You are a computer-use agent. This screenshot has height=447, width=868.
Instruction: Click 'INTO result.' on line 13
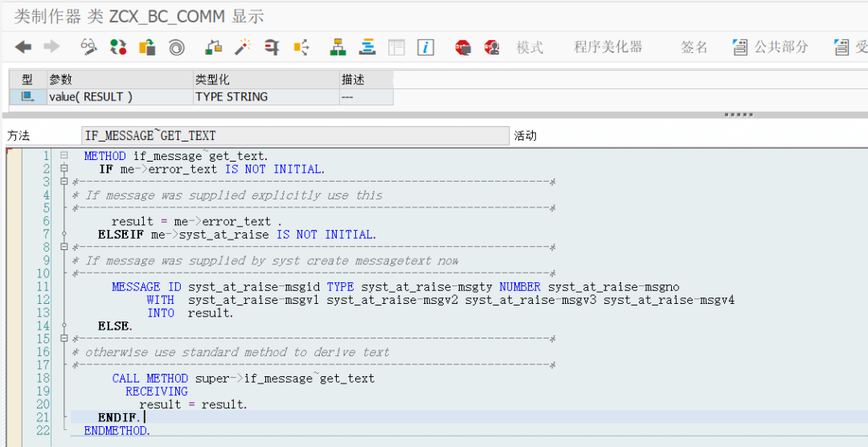[190, 313]
